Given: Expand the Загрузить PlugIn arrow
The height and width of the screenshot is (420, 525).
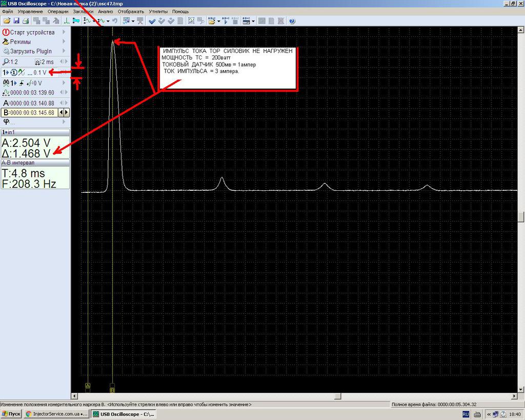Looking at the screenshot, I should (x=64, y=51).
